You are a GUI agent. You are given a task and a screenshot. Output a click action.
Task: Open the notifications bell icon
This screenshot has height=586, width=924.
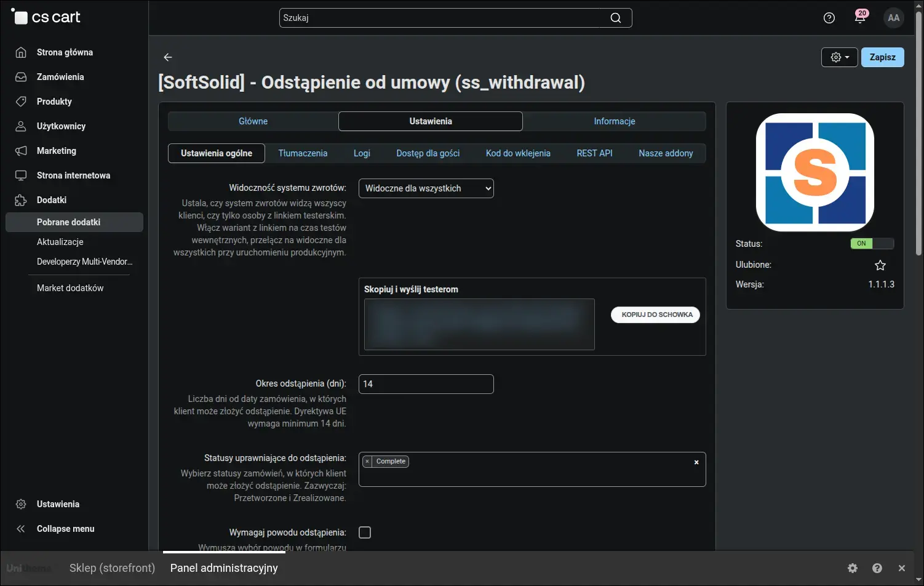coord(860,17)
